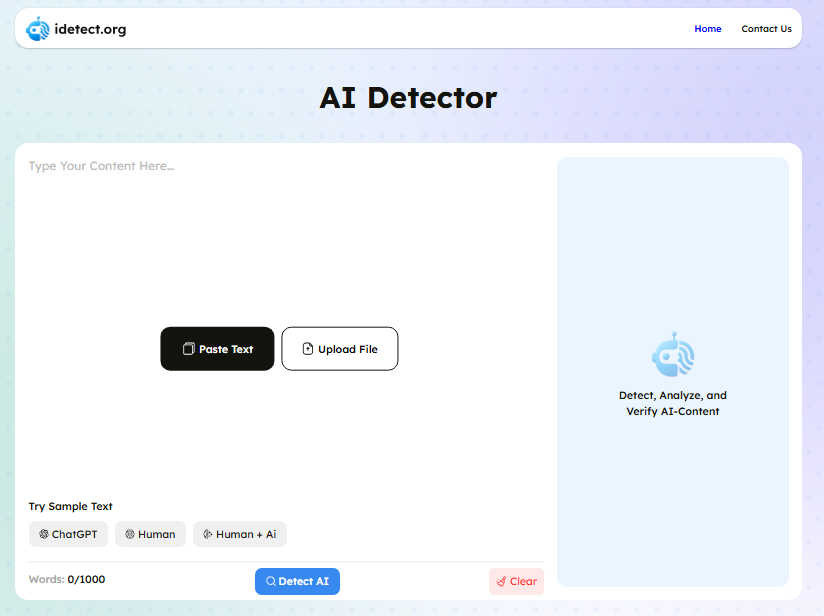Image resolution: width=824 pixels, height=616 pixels.
Task: Click the broom icon in the Clear button
Action: [x=501, y=581]
